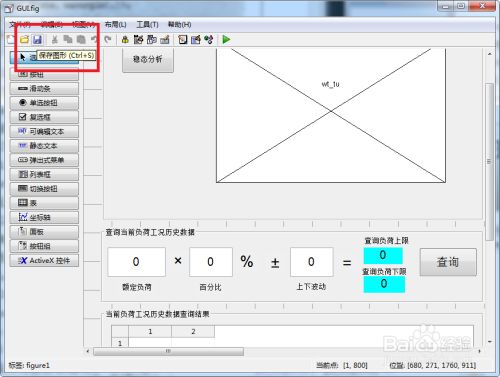Pick the 按钮组 button group component

(x=44, y=246)
